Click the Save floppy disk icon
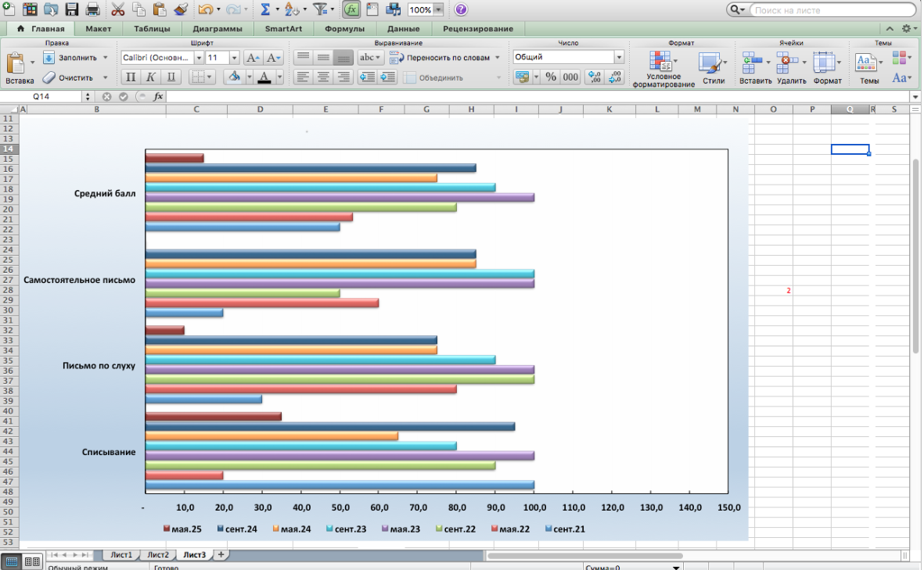Viewport: 924px width, 570px height. click(x=72, y=10)
